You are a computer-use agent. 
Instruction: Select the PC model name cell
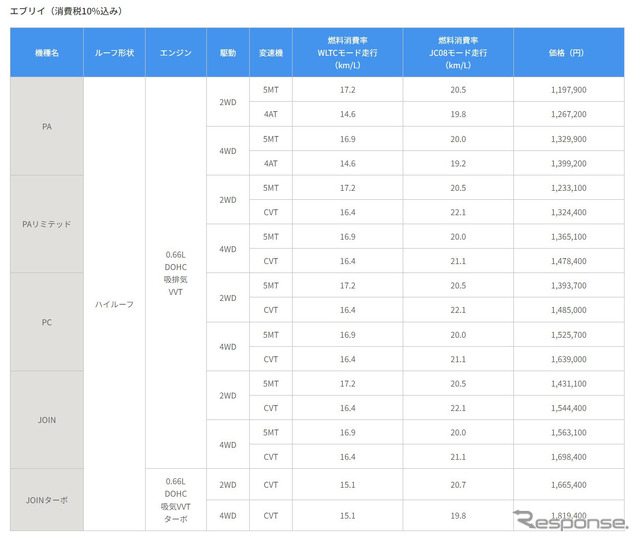tap(47, 322)
